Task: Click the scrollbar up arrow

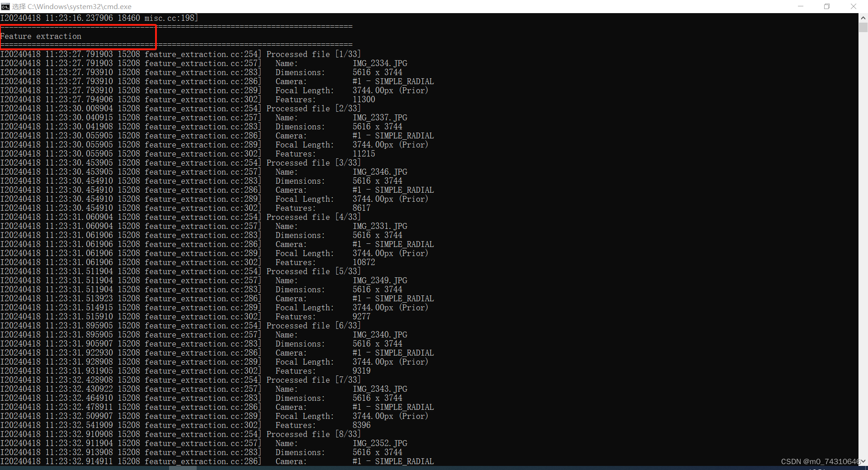Action: point(863,17)
